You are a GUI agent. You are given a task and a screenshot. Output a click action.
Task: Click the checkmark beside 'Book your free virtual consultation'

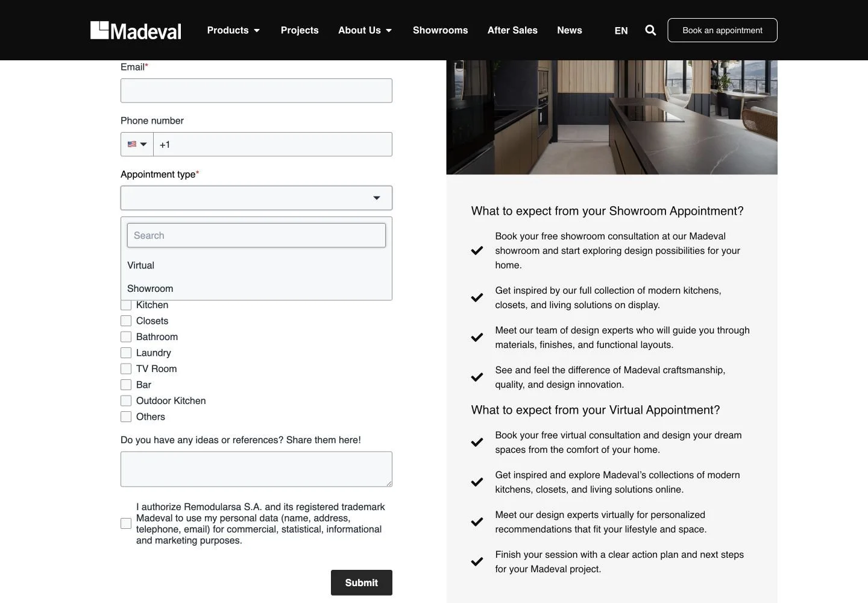477,442
